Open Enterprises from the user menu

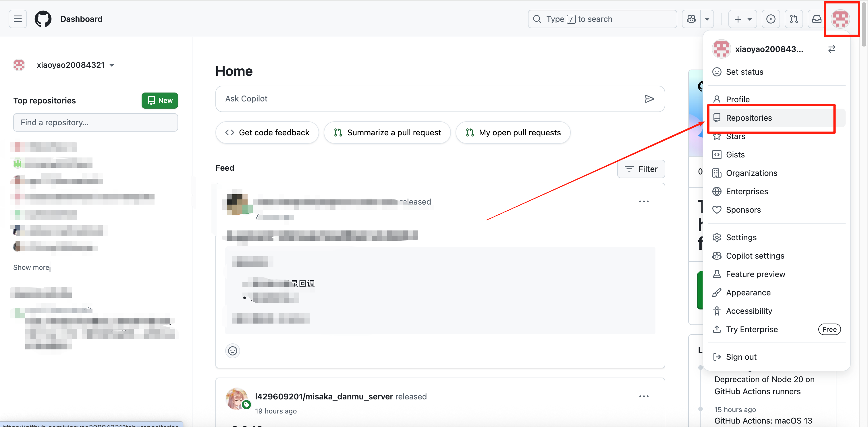coord(776,191)
